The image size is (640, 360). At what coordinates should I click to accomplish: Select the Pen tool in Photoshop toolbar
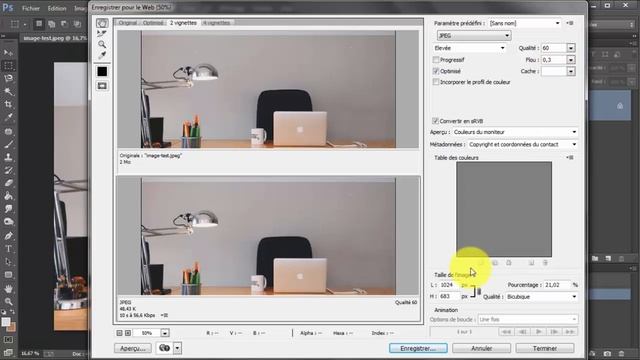tap(9, 236)
